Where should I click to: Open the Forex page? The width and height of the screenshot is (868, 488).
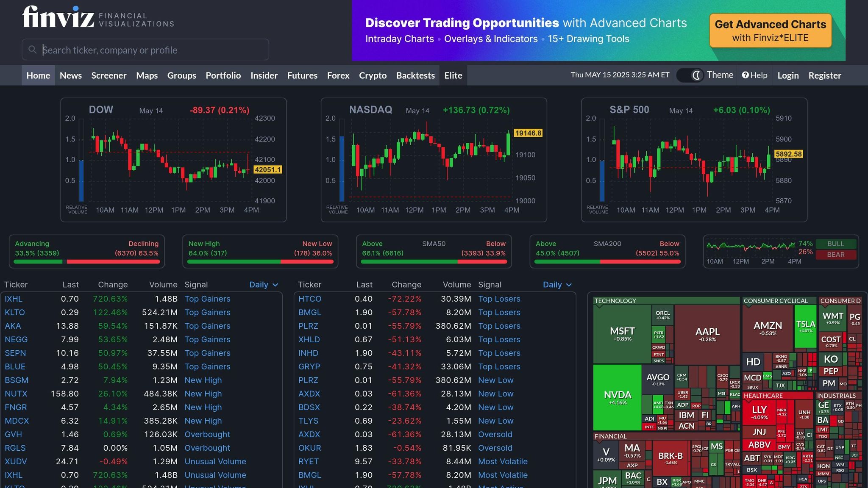click(338, 75)
